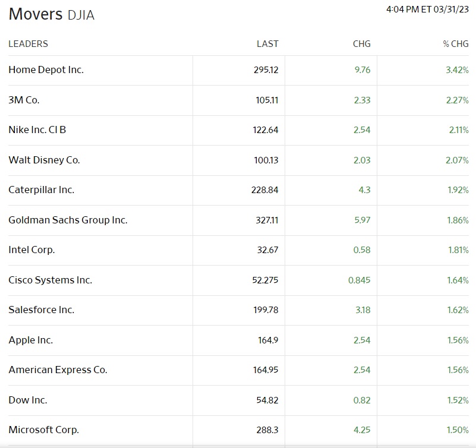Select Microsoft Corp. company name
Viewport: 476px width, 448px height.
[x=44, y=430]
